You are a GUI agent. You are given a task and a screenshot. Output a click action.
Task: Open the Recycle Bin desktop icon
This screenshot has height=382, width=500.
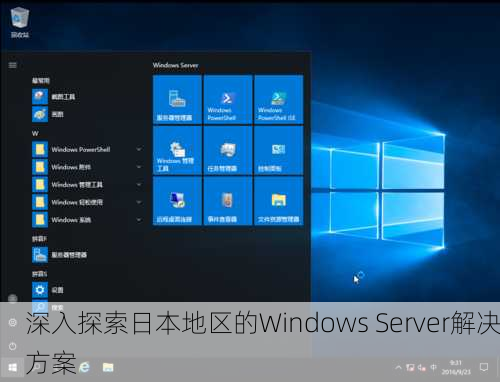20,22
